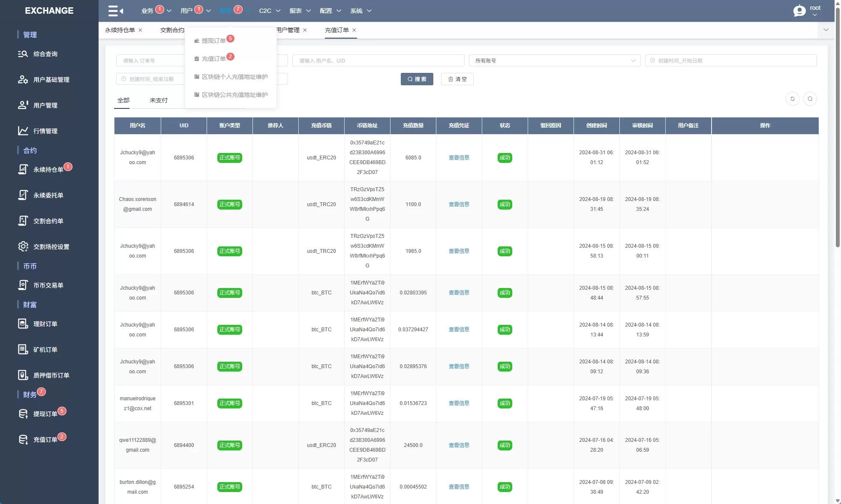The image size is (841, 504).
Task: Click the 请输入用户名、UID input field
Action: click(378, 61)
